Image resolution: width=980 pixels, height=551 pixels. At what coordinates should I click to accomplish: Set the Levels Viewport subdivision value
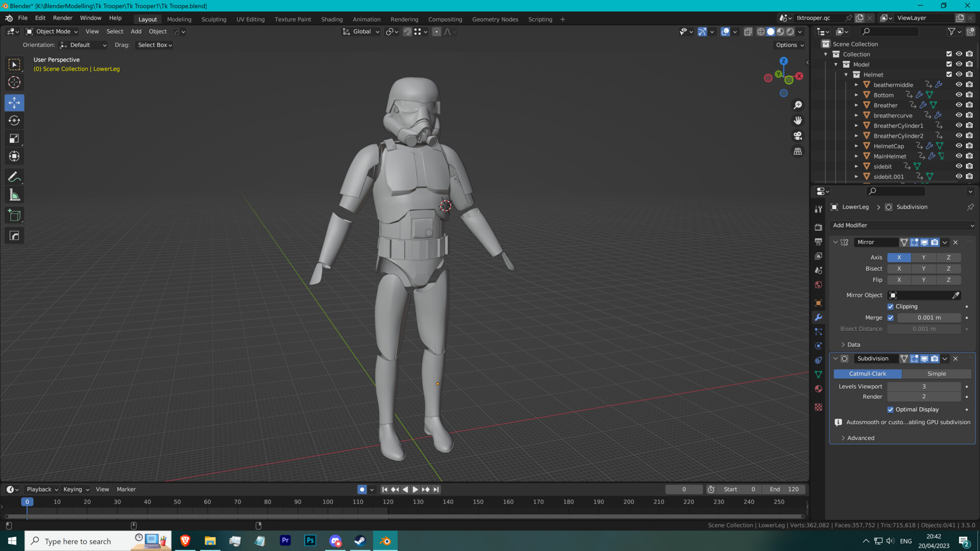[924, 386]
